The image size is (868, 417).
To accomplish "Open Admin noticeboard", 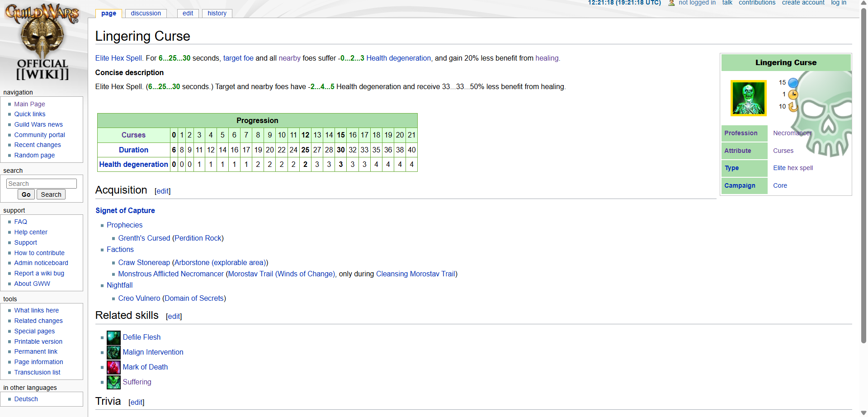I will [41, 263].
